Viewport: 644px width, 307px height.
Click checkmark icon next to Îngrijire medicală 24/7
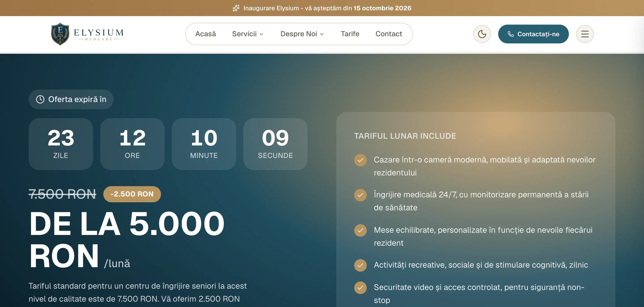click(x=360, y=195)
